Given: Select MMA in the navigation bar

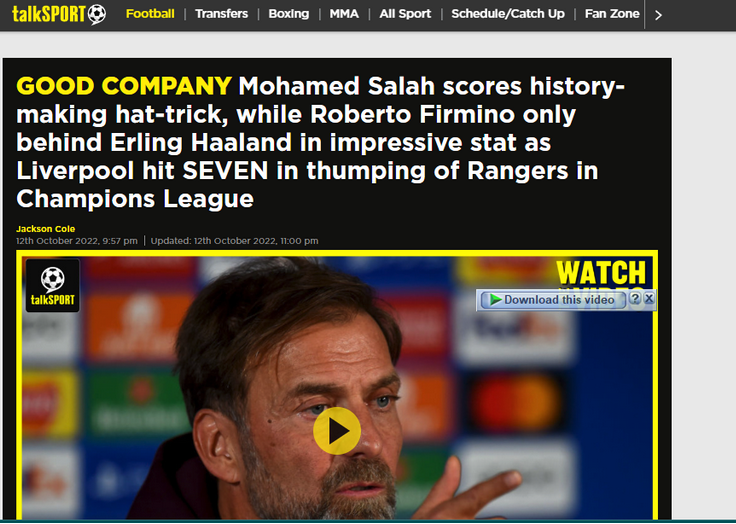Looking at the screenshot, I should (x=344, y=14).
